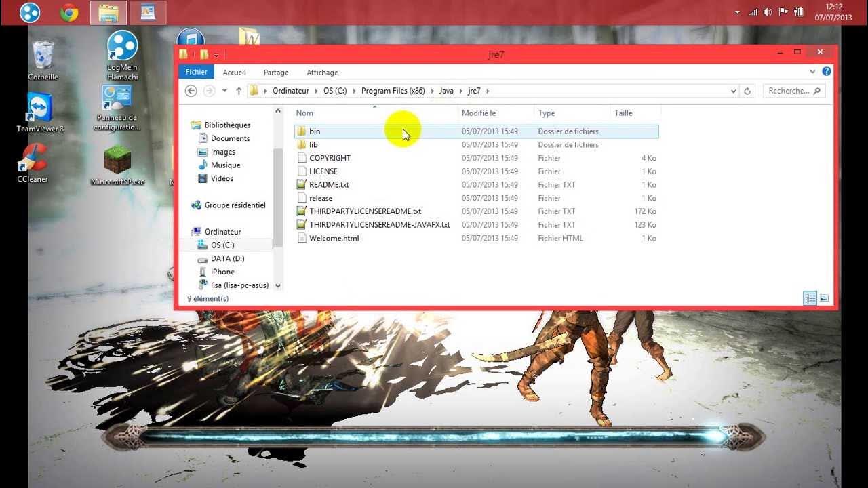Select the lib folder
The width and height of the screenshot is (868, 488).
pos(476,144)
